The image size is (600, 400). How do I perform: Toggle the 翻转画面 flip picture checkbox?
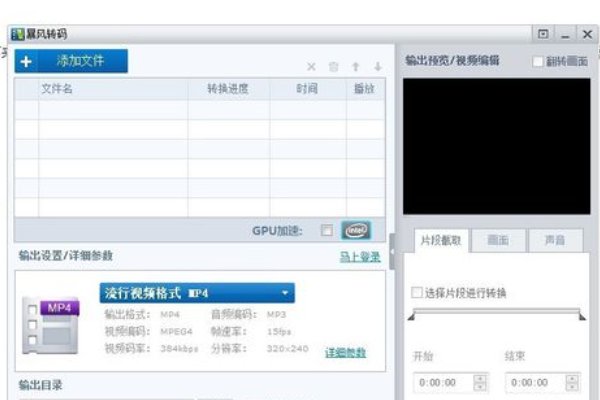[538, 61]
